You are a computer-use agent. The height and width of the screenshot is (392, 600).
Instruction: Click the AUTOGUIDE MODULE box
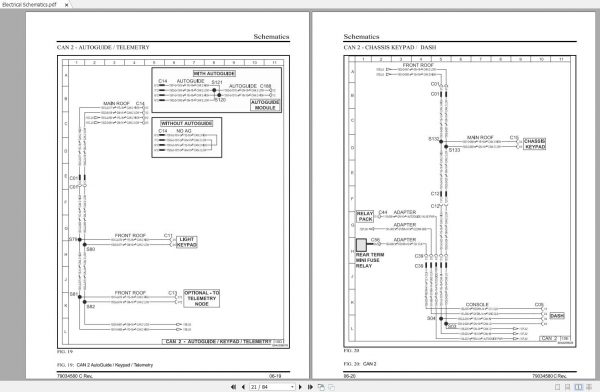[266, 105]
